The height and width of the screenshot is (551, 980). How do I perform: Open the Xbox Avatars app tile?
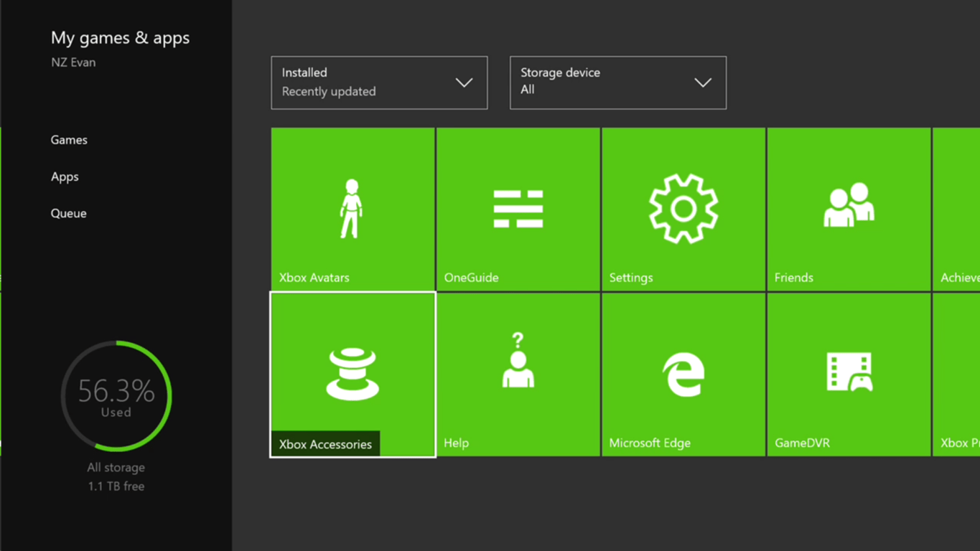(x=353, y=209)
